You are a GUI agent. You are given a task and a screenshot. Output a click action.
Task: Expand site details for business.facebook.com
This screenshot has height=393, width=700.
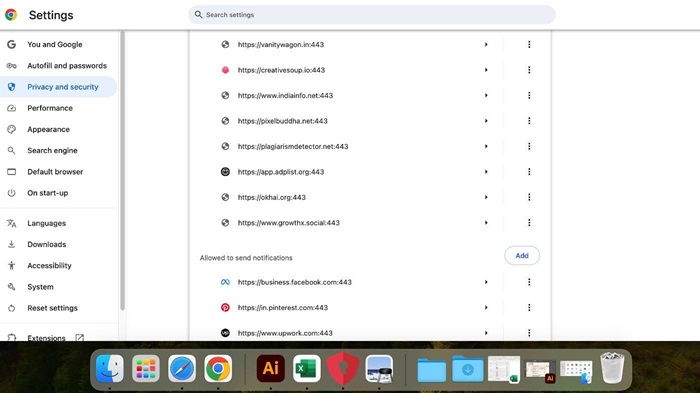pyautogui.click(x=486, y=282)
